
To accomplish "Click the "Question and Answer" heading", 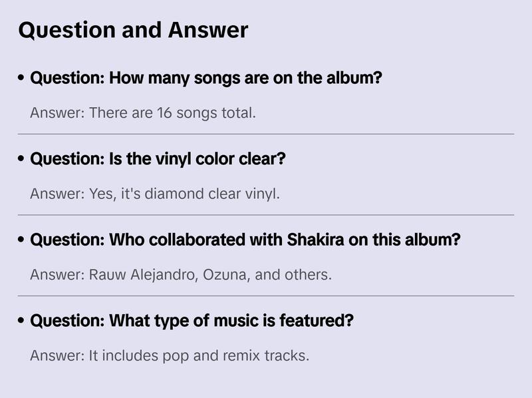I will click(133, 30).
